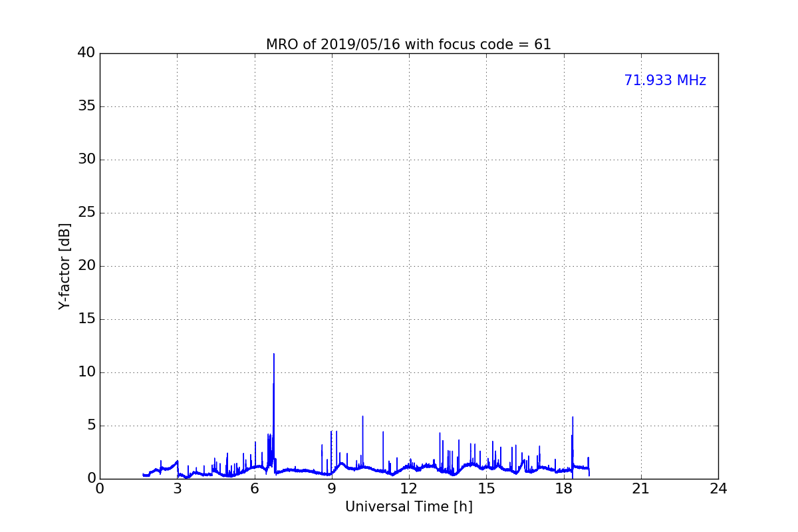The height and width of the screenshot is (532, 798).
Task: Click x-axis tick label 18
Action: 563,489
